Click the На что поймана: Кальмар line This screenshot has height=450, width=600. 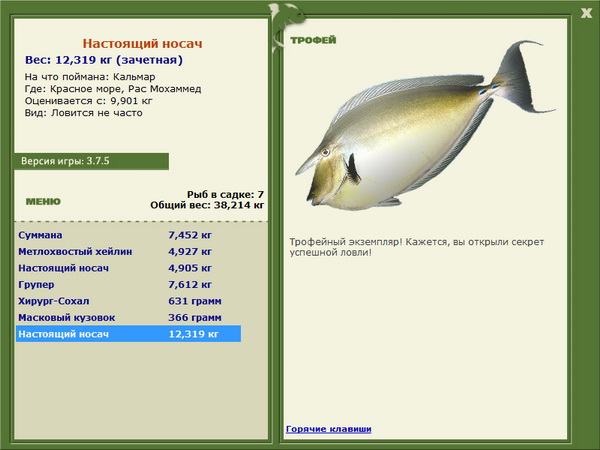[90, 77]
